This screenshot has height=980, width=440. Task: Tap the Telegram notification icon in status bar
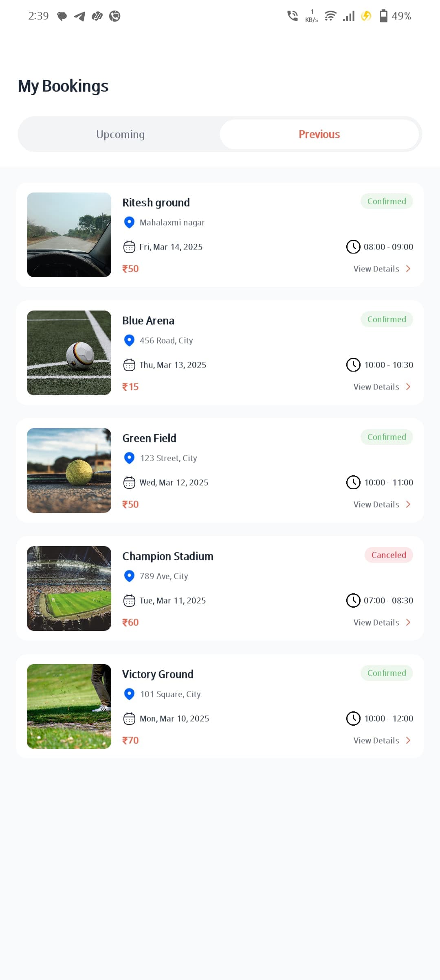point(79,16)
